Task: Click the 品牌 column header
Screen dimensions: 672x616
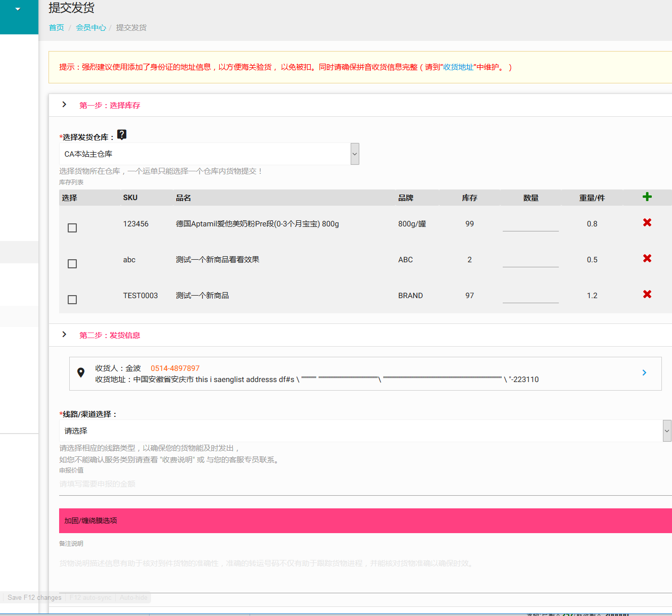Action: pyautogui.click(x=406, y=198)
